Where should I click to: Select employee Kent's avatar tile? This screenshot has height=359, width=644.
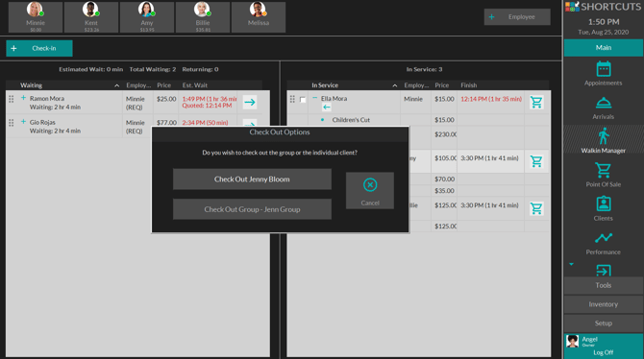(91, 17)
